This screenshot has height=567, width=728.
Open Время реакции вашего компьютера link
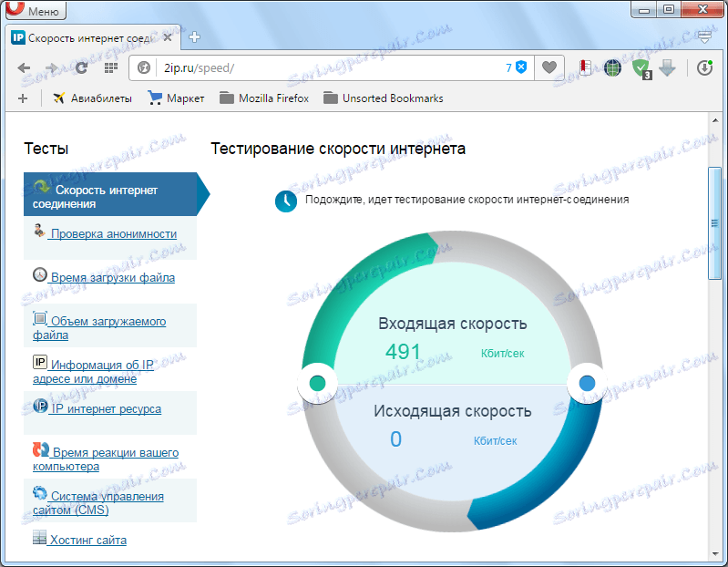(106, 459)
